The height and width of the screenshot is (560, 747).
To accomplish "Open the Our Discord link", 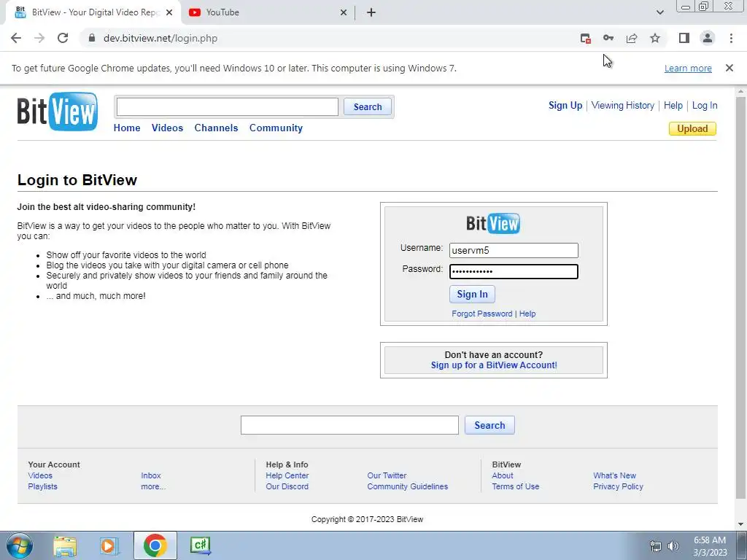I will coord(287,486).
